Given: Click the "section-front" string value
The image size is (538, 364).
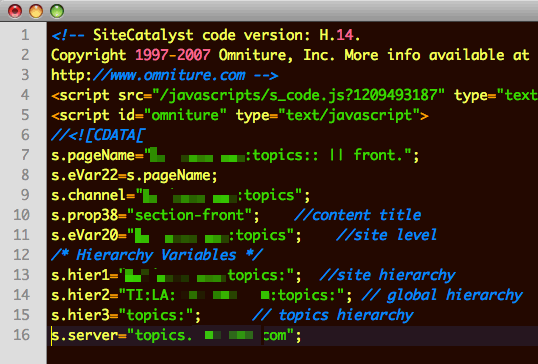Looking at the screenshot, I should point(190,215).
